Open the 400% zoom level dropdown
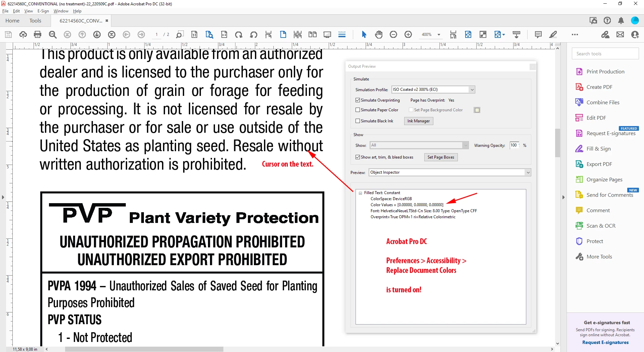Viewport: 644px width, 352px height. point(439,35)
